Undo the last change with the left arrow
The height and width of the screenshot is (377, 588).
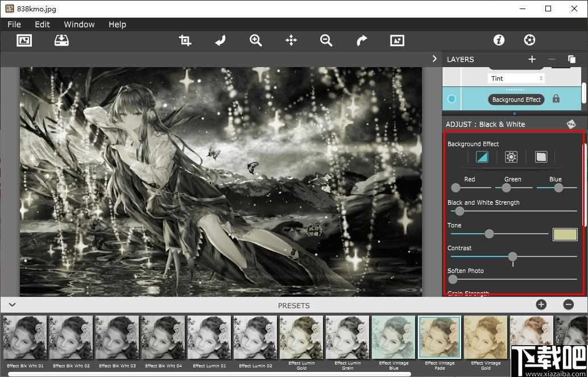click(221, 40)
